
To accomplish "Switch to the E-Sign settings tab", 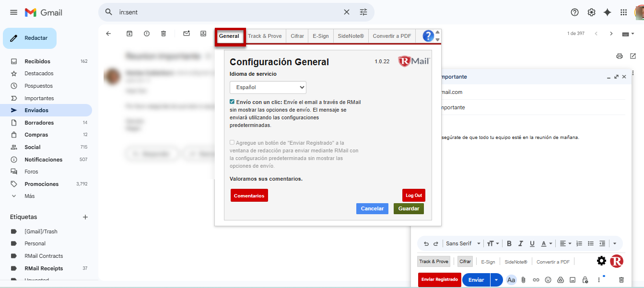I will 320,36.
